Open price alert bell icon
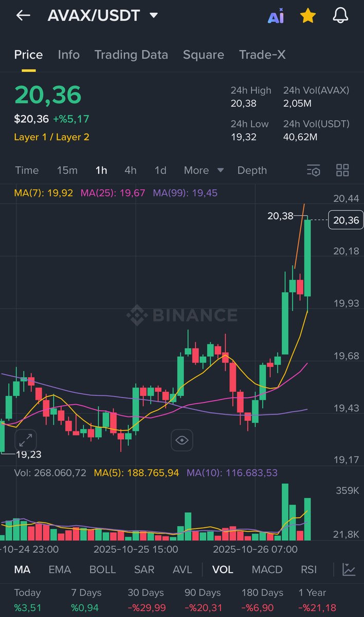The height and width of the screenshot is (617, 364). click(x=340, y=16)
